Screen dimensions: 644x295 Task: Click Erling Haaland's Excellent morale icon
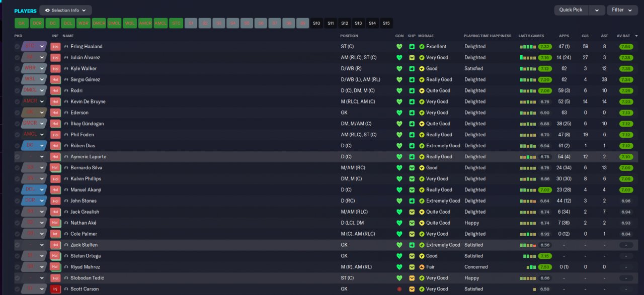tap(422, 46)
